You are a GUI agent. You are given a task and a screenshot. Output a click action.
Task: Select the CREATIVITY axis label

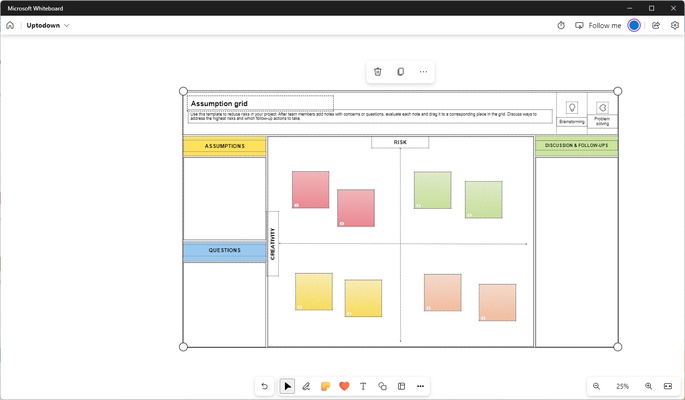(x=273, y=244)
